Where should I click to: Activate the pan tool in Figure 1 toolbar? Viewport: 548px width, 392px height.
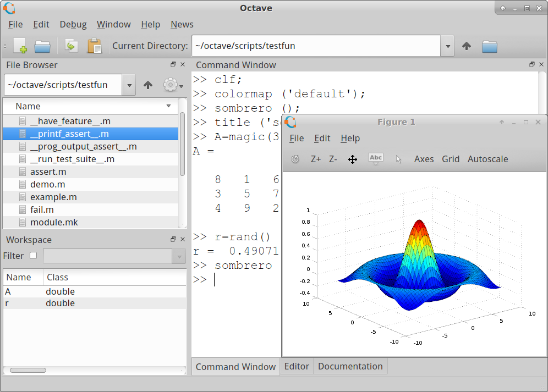353,159
